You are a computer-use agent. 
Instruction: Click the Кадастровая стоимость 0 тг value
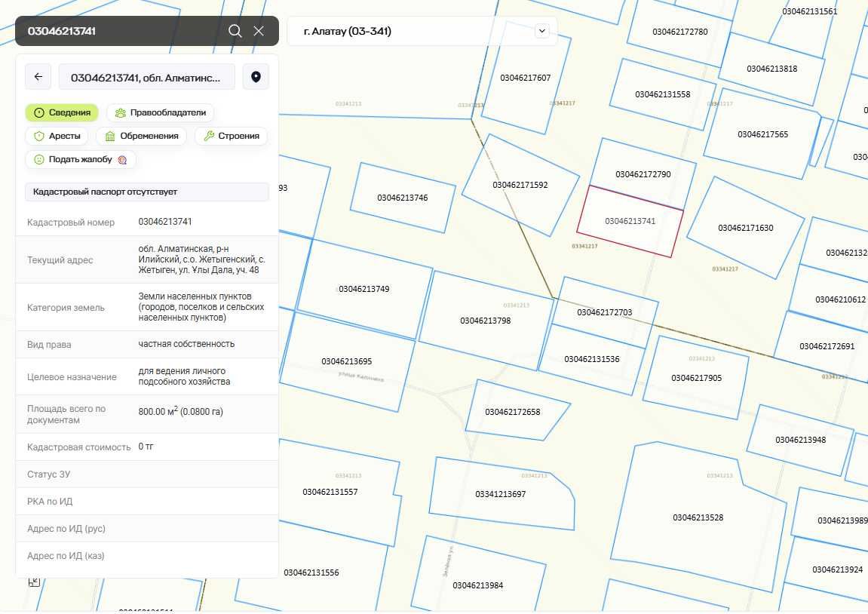click(x=146, y=447)
